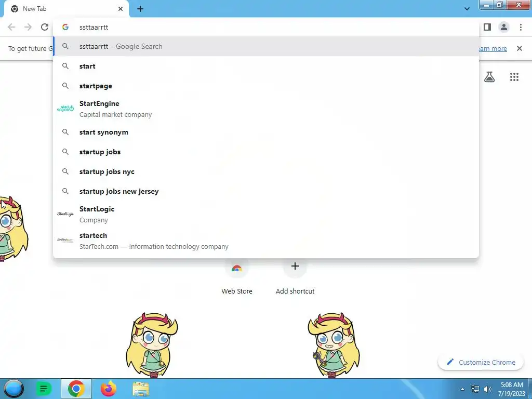Follow the Learn more link
The height and width of the screenshot is (399, 532).
[492, 48]
